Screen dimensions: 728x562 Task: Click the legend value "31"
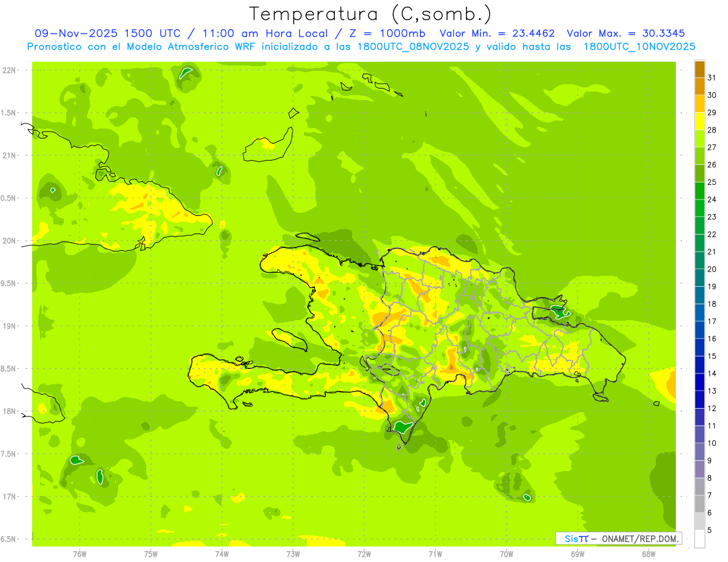712,77
